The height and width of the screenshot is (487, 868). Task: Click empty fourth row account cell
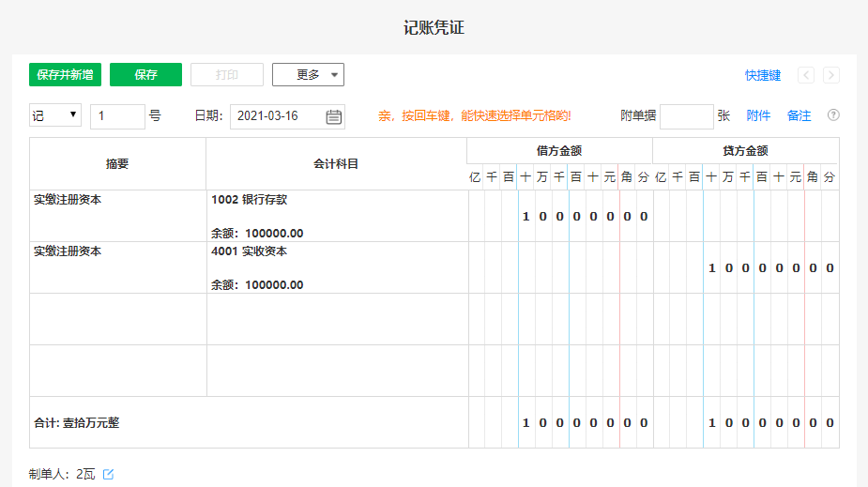338,371
